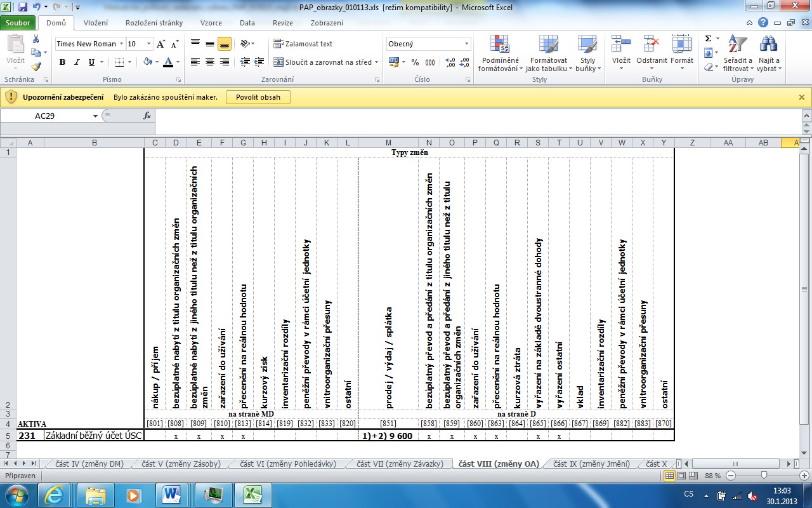Open the font size 10 dropdown
Screen dimensions: 812x508
[x=149, y=44]
